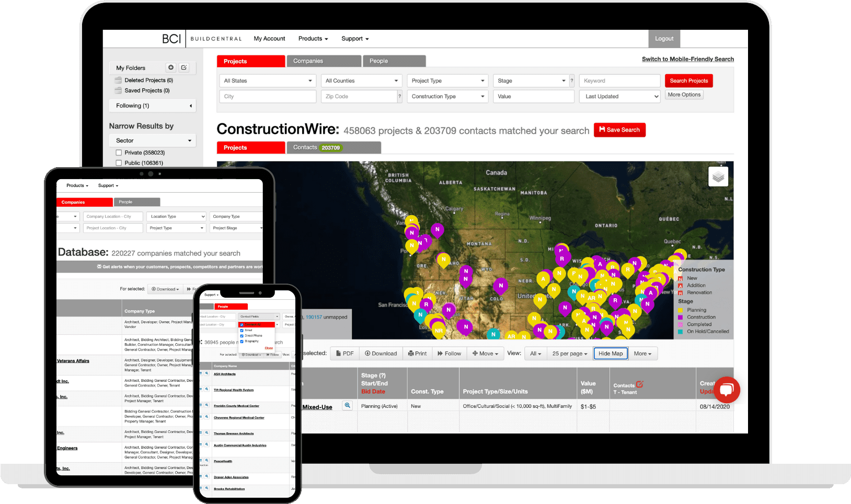
Task: Switch to the People tab on laptop
Action: 394,61
